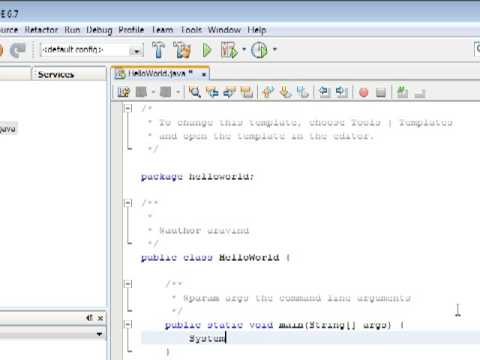
Task: Click the Comment lines icon
Action: [402, 92]
